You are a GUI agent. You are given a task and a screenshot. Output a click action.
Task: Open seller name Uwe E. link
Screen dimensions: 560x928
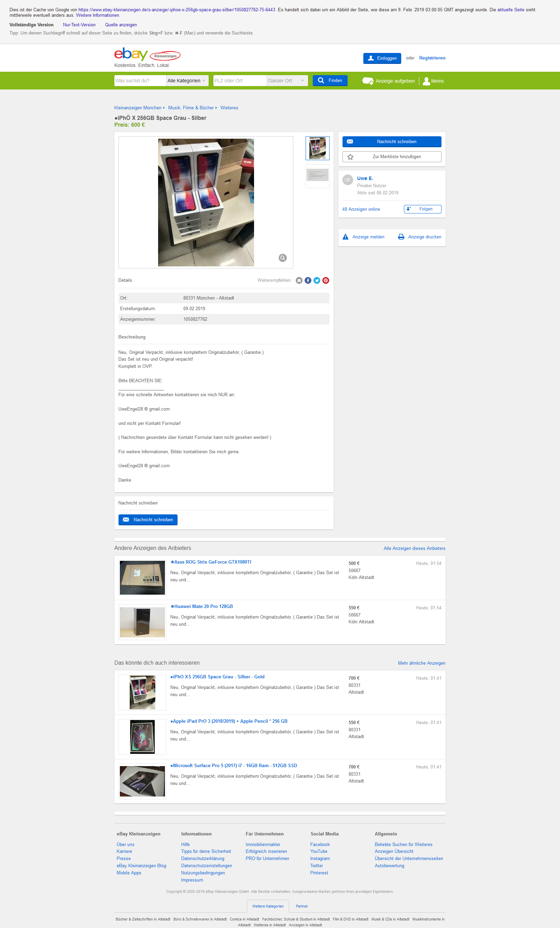tap(365, 179)
